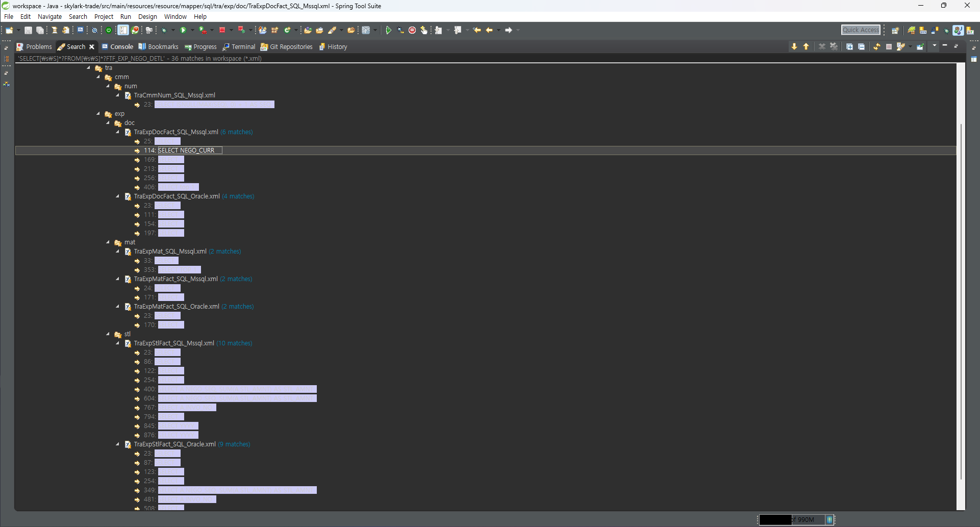Run the search again

tap(876, 46)
